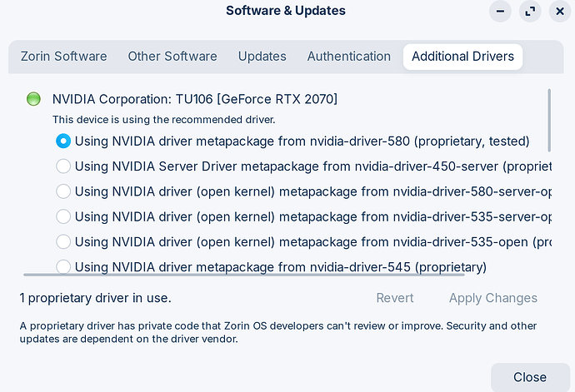Pick the nvidia-driver-535-server open kernel option
The image size is (575, 392).
[x=63, y=216]
